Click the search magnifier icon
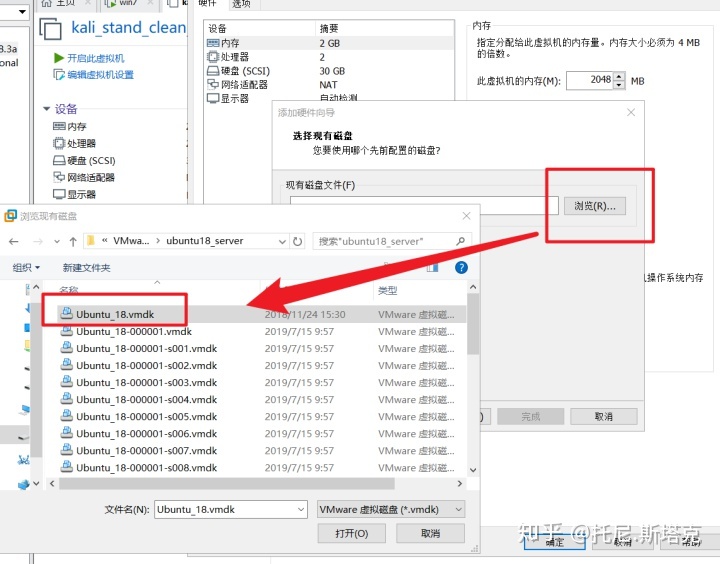 (461, 241)
